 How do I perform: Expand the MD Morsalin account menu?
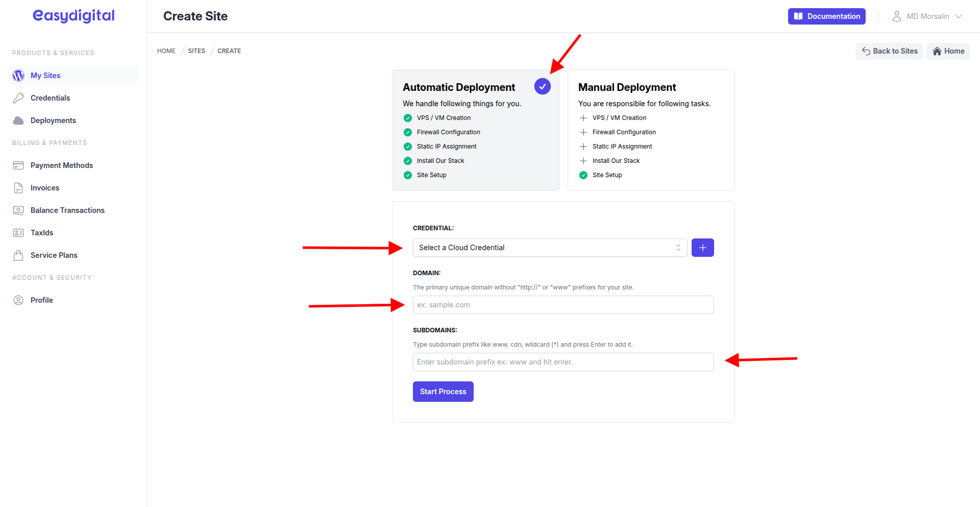(927, 16)
